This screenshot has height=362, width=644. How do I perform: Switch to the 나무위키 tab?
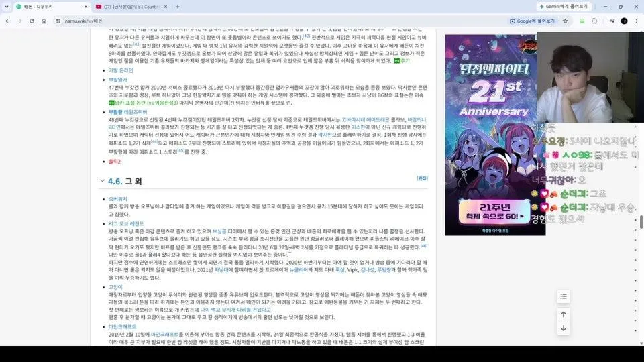click(x=50, y=7)
